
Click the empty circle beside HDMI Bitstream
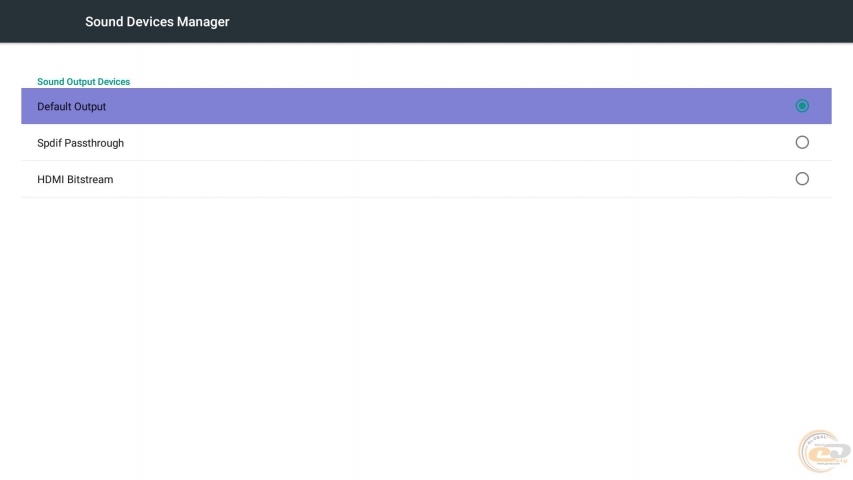pyautogui.click(x=801, y=179)
